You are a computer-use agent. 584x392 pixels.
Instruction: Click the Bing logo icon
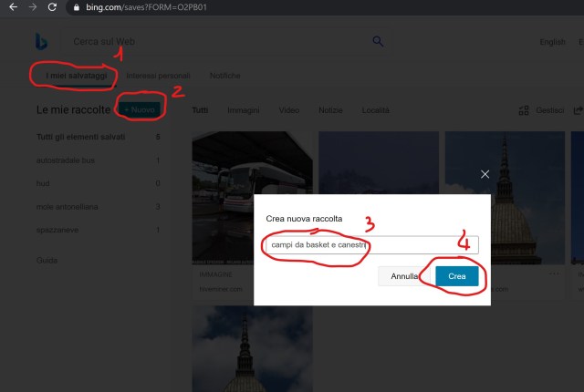tap(42, 42)
